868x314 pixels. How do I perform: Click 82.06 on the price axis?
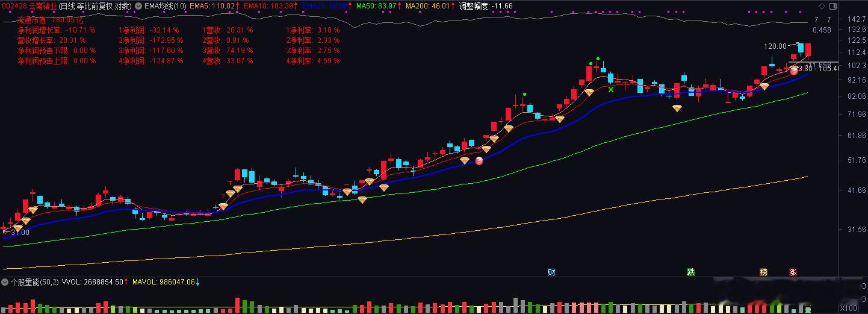[x=855, y=96]
